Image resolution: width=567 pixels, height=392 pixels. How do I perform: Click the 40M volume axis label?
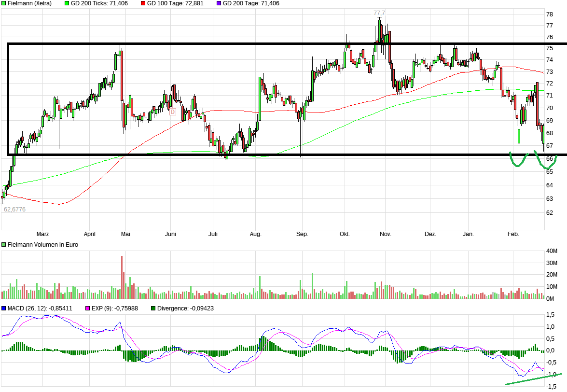click(552, 251)
